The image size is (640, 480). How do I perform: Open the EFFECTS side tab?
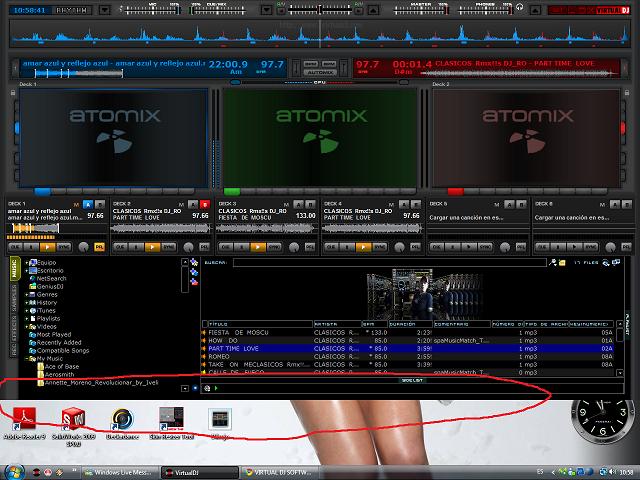click(14, 328)
